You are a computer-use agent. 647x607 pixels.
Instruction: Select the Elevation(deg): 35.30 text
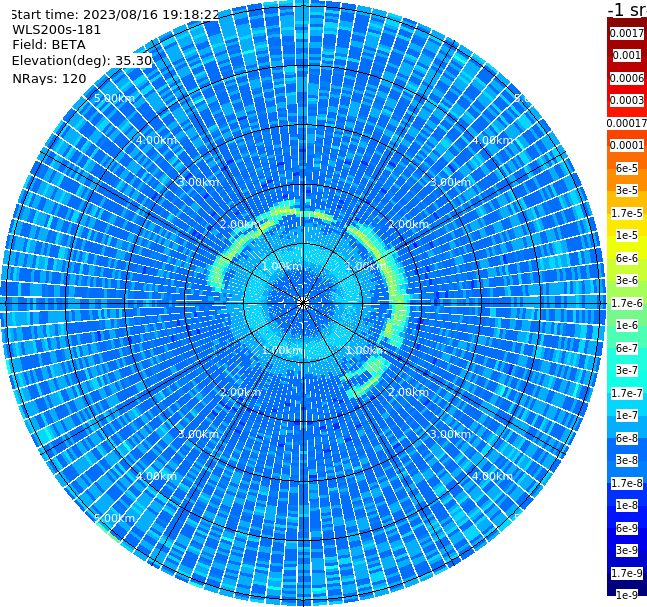(82, 61)
